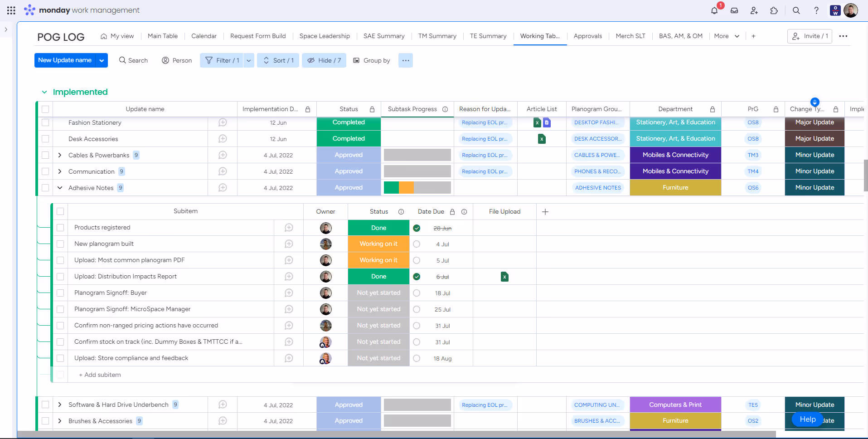This screenshot has height=439, width=868.
Task: Collapse the Adhesive Notes subitems
Action: pyautogui.click(x=59, y=187)
